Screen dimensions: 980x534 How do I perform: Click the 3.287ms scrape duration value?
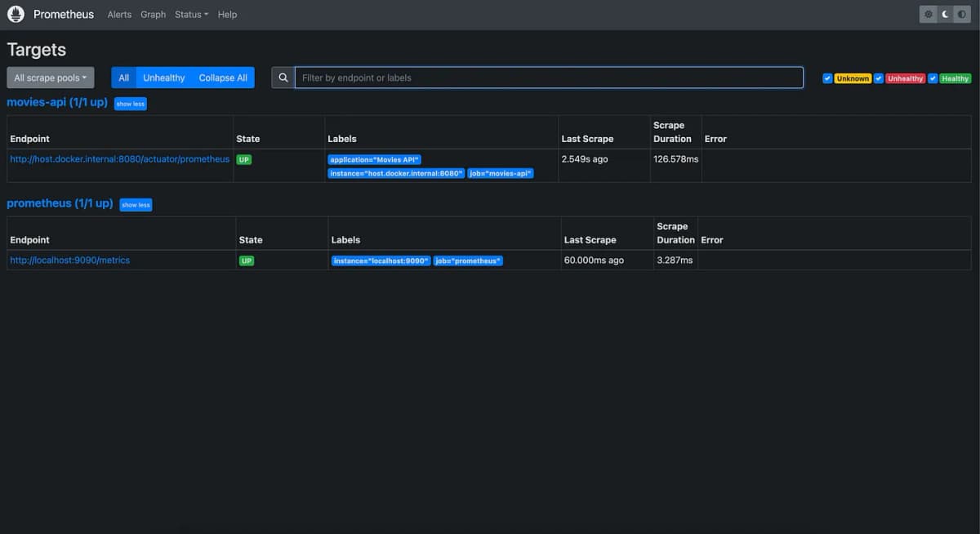675,260
